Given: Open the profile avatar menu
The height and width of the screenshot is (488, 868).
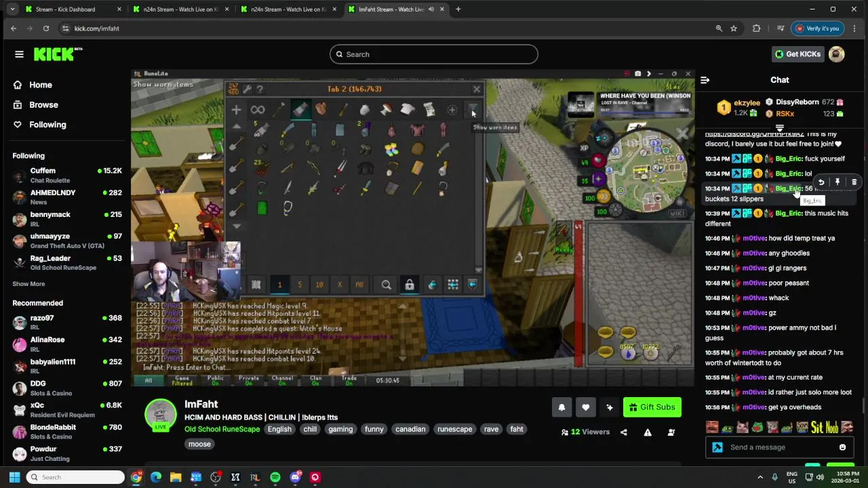Looking at the screenshot, I should click(x=837, y=54).
